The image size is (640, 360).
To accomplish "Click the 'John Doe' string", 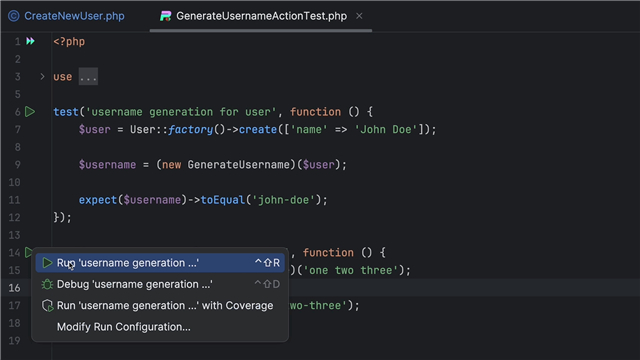I will (386, 130).
